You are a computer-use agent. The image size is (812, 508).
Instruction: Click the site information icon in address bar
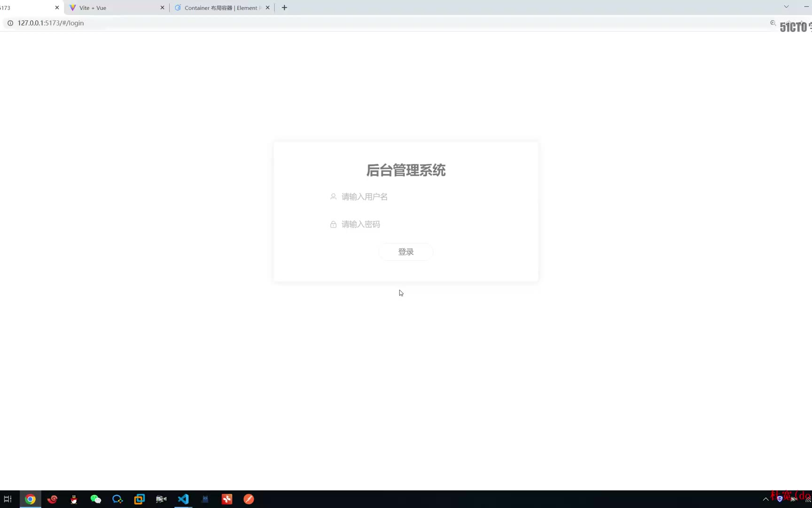tap(10, 23)
